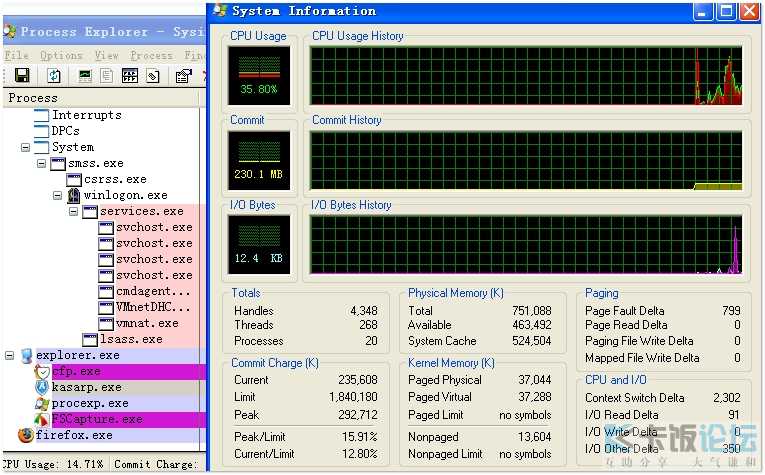Open the Process menu
Screen dimensions: 765x475
point(151,56)
